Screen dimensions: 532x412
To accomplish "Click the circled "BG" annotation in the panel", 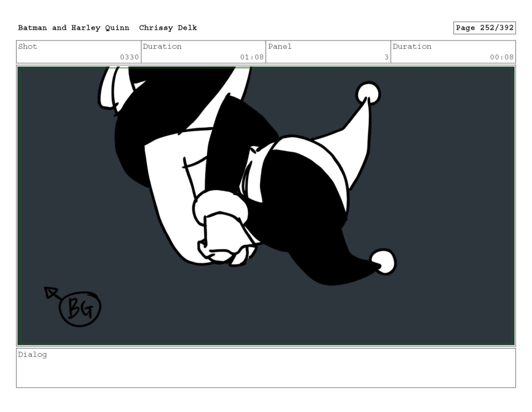I will pos(79,309).
